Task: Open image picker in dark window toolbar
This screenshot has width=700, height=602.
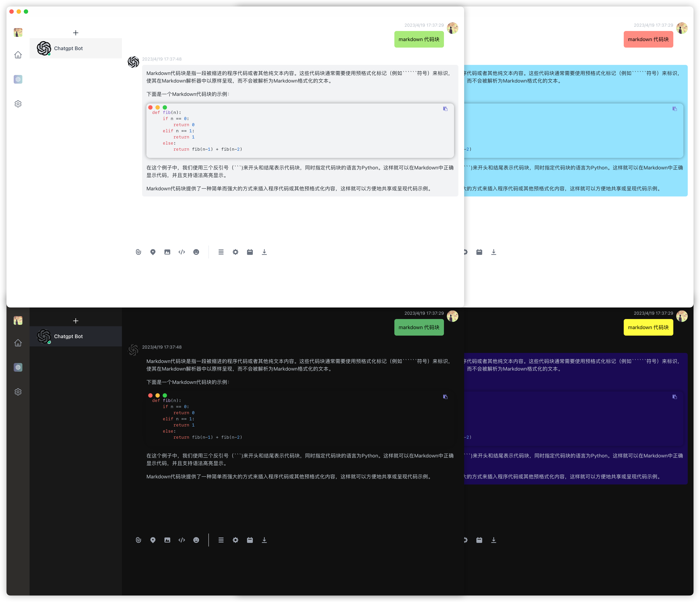Action: (x=167, y=540)
